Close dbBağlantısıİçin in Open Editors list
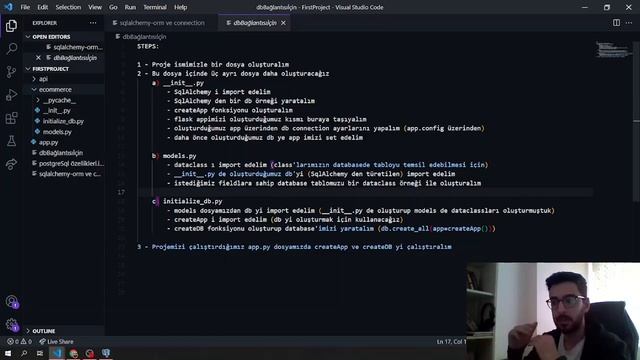 tap(38, 58)
